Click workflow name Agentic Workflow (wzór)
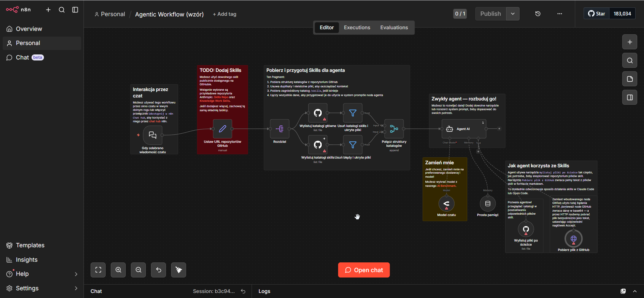 169,14
